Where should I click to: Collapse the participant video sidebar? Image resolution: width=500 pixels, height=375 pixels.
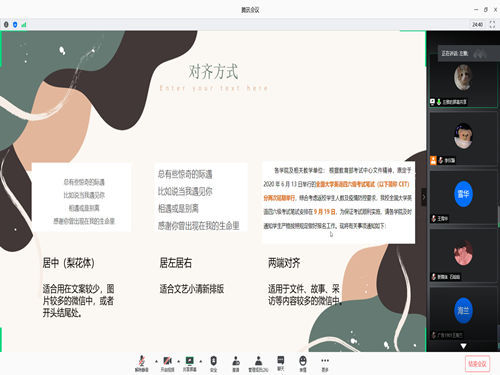(424, 197)
